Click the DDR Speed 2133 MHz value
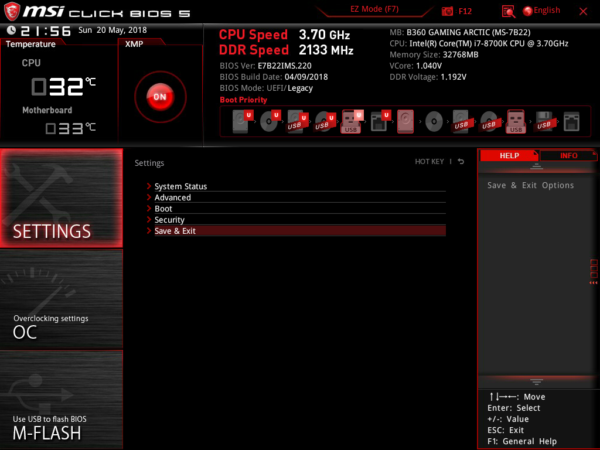The height and width of the screenshot is (450, 600). (x=326, y=50)
